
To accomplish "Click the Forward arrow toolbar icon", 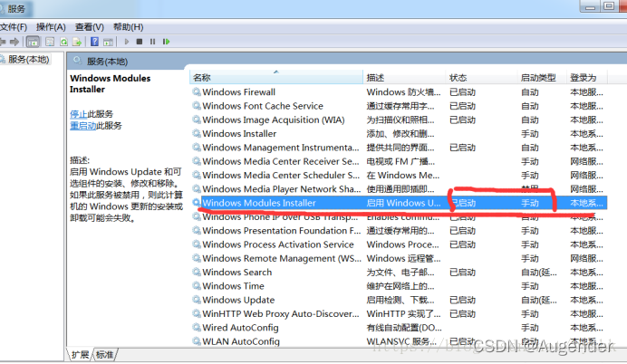I will click(14, 42).
